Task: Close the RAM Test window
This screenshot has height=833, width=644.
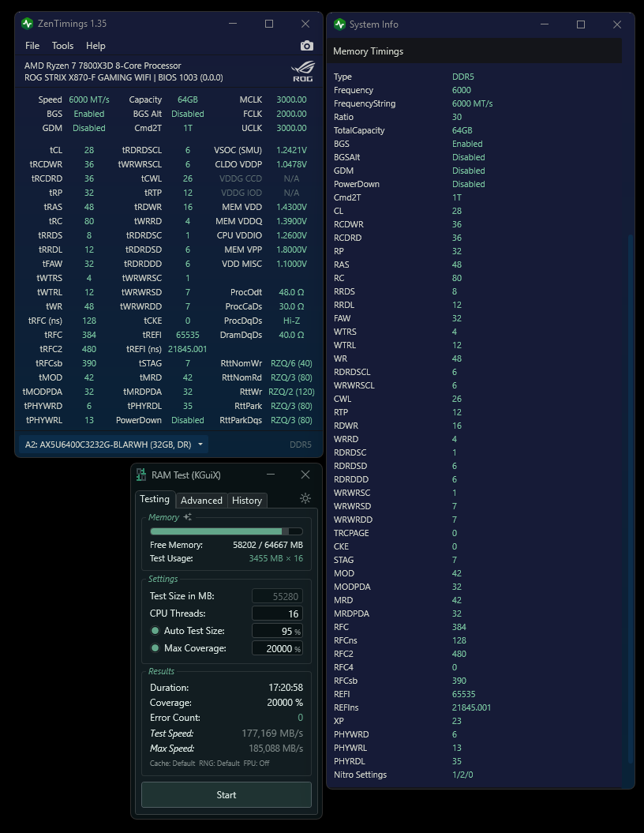Action: pos(305,475)
